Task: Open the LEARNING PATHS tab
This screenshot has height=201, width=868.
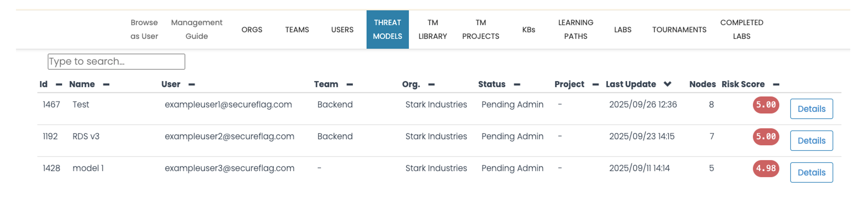Action: tap(576, 29)
